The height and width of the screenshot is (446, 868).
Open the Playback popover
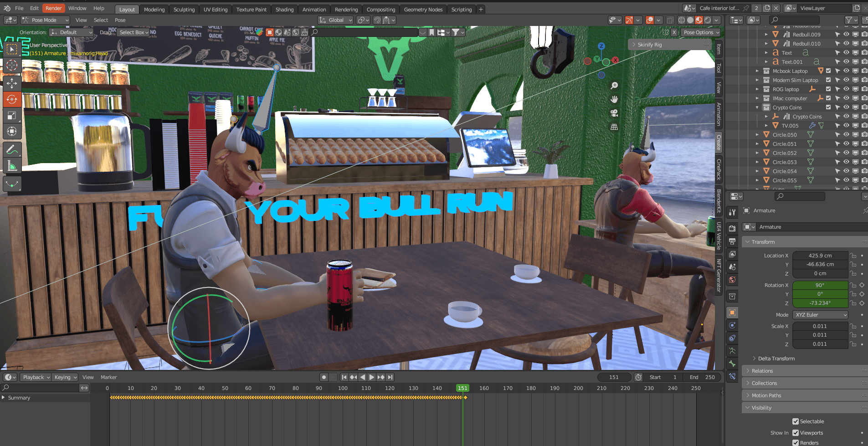(36, 377)
